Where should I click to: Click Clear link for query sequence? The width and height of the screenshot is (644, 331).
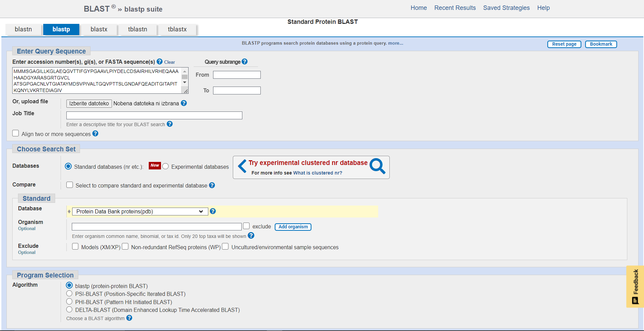[170, 62]
